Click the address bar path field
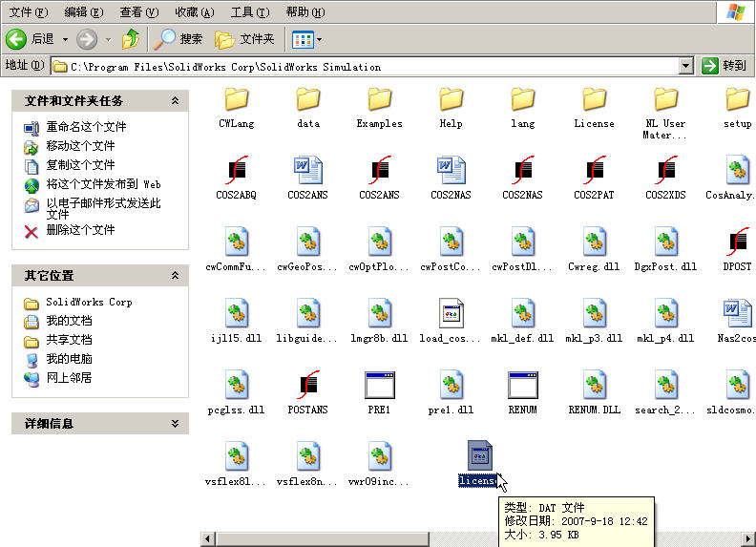756x547 pixels. [x=366, y=66]
